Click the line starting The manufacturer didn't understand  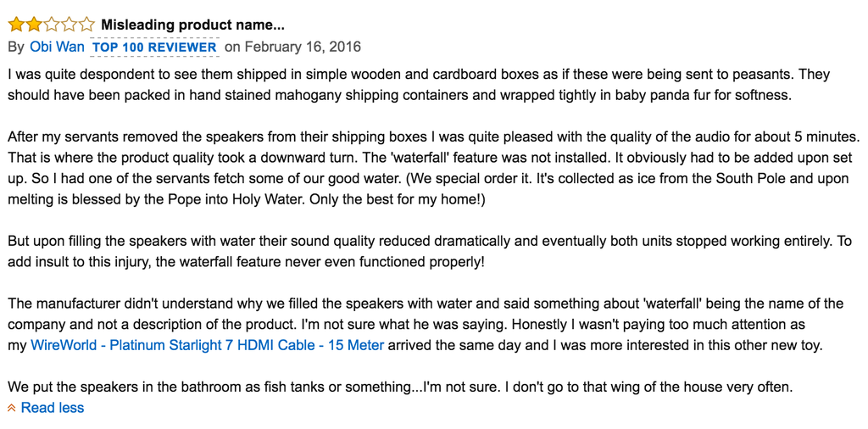(x=426, y=304)
